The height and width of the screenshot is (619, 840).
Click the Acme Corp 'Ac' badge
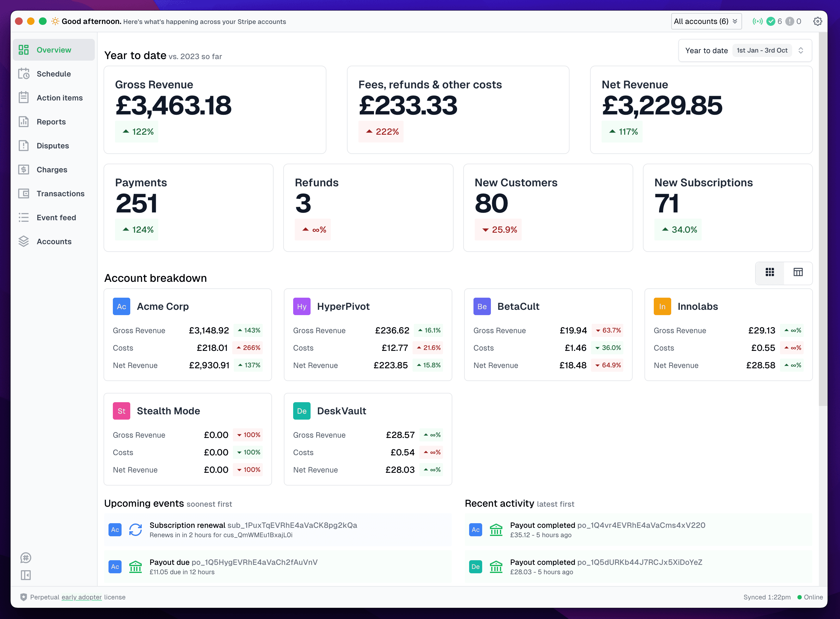point(121,306)
